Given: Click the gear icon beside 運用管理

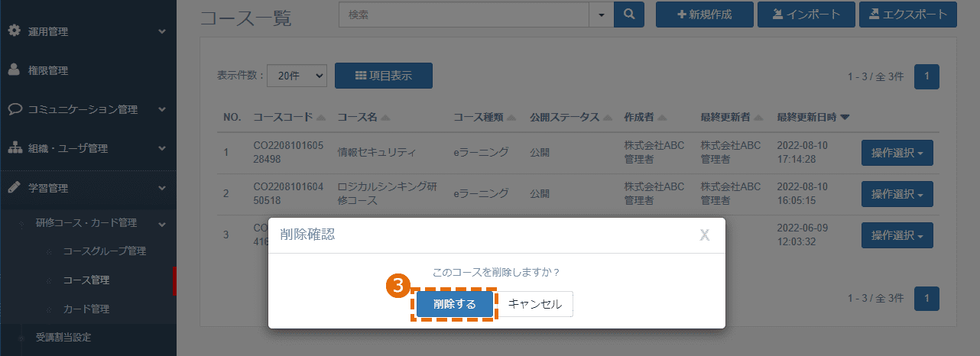Looking at the screenshot, I should tap(14, 31).
